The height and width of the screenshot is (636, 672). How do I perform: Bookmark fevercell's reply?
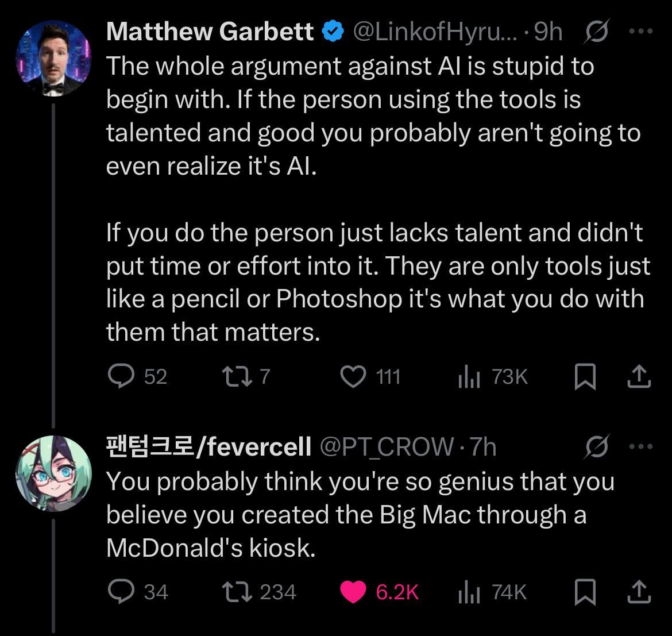click(585, 592)
